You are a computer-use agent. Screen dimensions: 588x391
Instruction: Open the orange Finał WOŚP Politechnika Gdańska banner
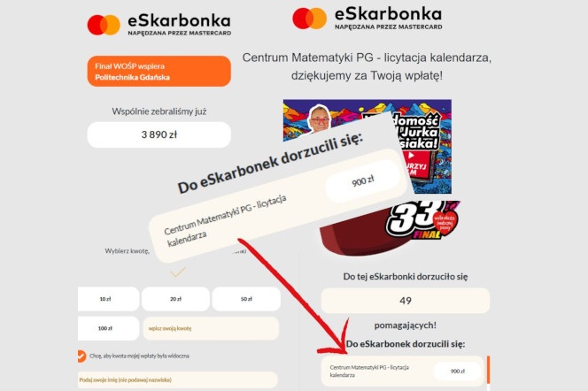pos(159,71)
